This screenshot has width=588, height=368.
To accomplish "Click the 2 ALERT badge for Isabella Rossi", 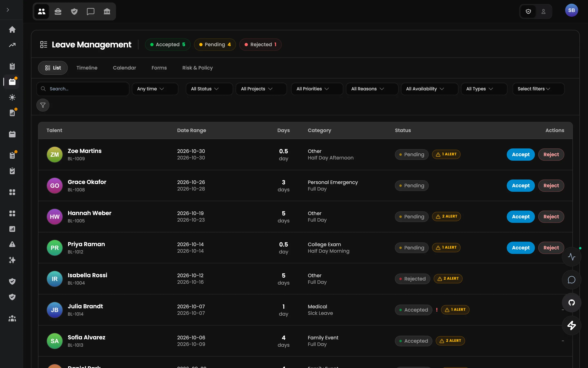I will [x=448, y=279].
